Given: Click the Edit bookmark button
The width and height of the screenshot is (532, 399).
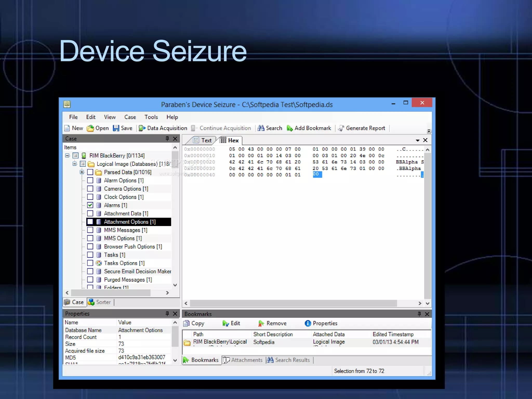Looking at the screenshot, I should pyautogui.click(x=231, y=323).
